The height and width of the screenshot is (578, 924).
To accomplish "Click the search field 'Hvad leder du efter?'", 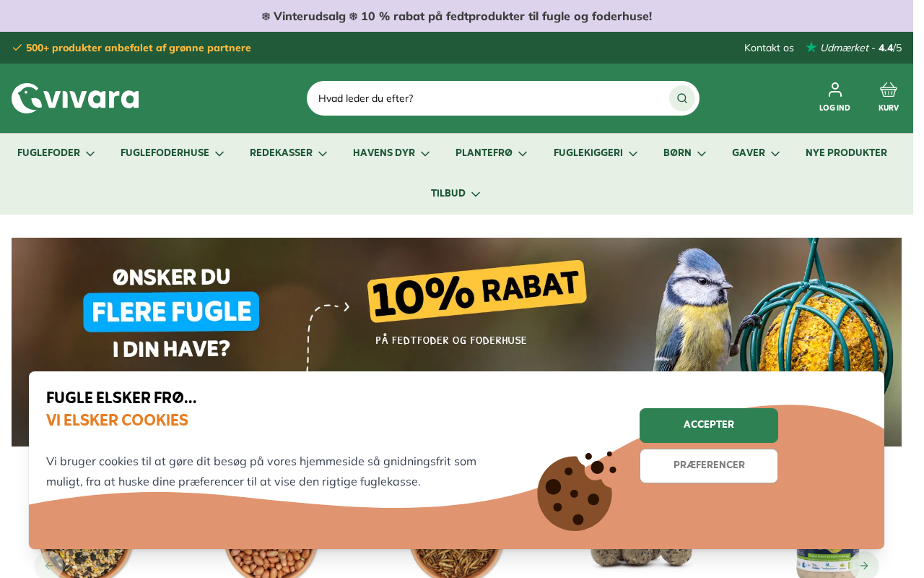I will pyautogui.click(x=491, y=98).
